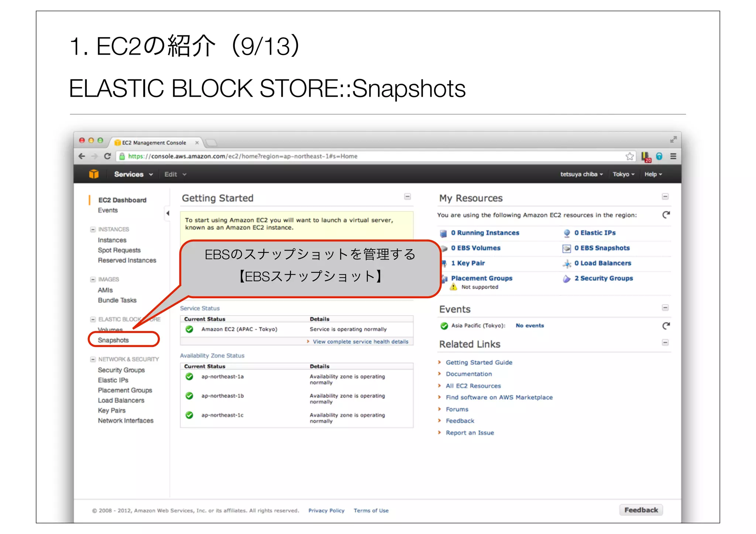Open the Services dropdown menu

(x=133, y=174)
